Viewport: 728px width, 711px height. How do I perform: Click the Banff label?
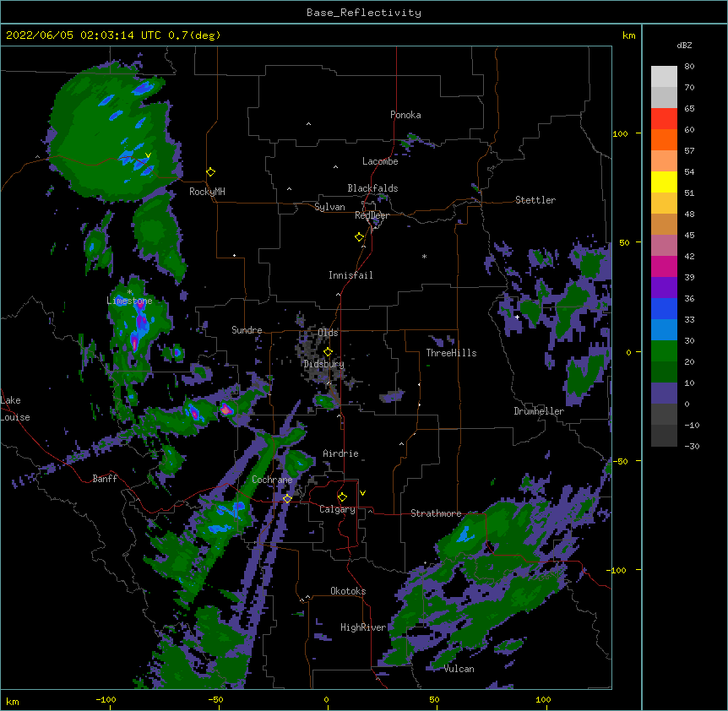tap(105, 479)
